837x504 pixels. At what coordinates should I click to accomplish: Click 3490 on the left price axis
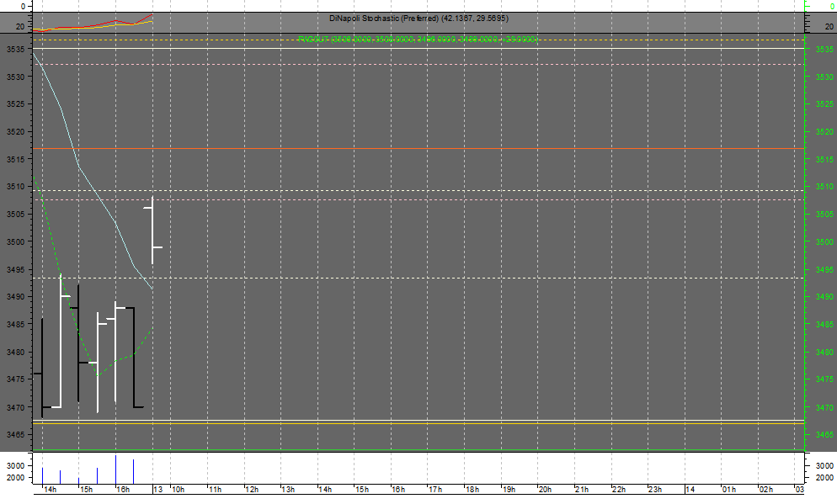click(15, 296)
